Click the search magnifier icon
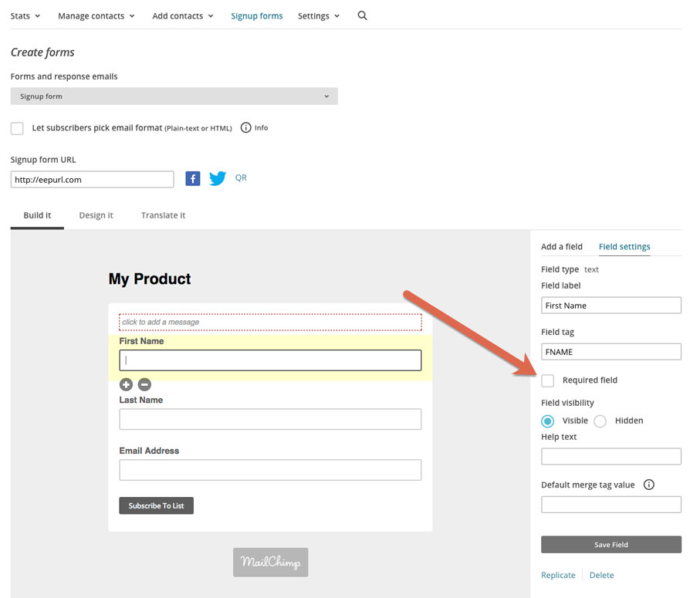Viewport: 700px width, 598px height. click(x=362, y=15)
